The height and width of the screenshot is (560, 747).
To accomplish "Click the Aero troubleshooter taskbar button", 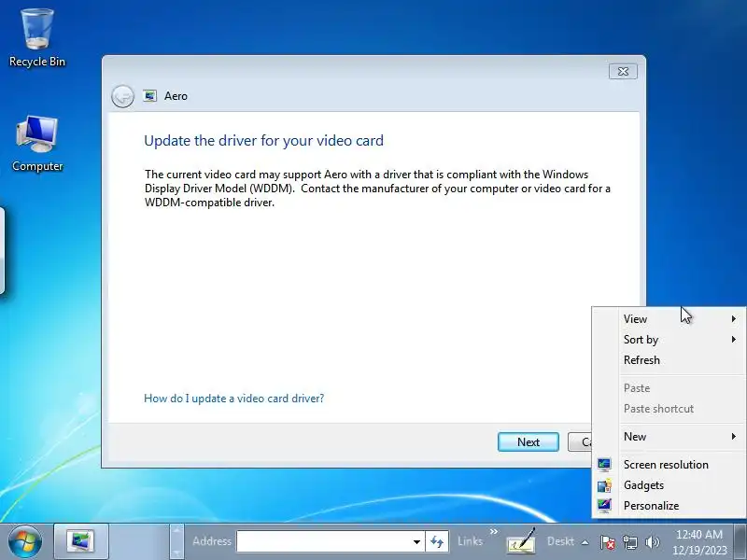I will 81,541.
